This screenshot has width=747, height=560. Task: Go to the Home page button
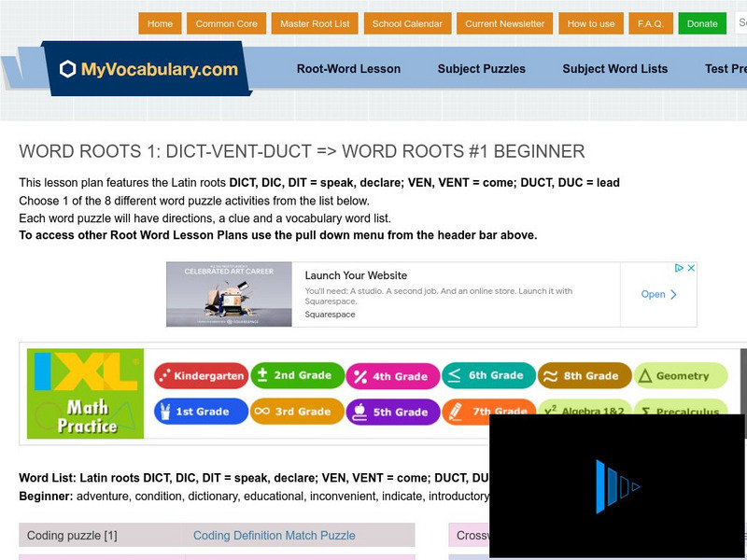[160, 23]
